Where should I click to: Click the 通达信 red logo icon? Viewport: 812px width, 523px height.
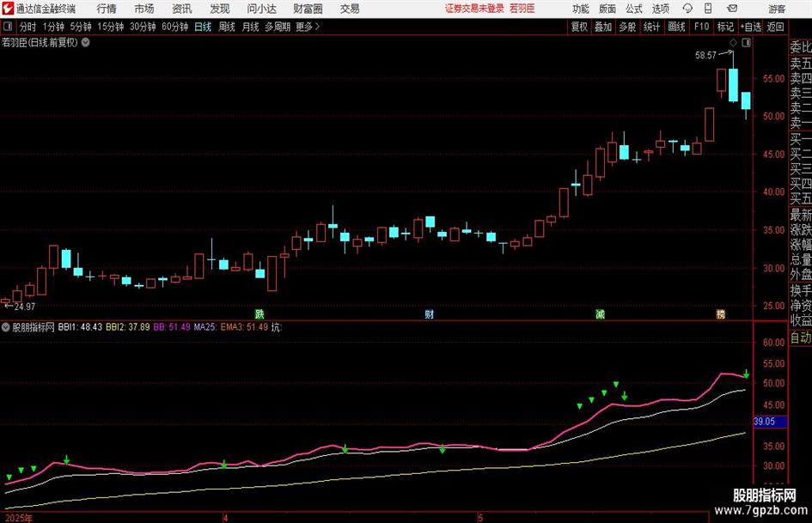tap(7, 9)
